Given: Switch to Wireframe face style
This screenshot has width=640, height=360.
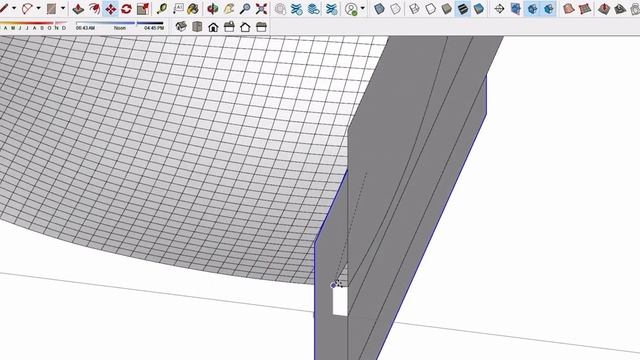Looking at the screenshot, I should (x=414, y=8).
